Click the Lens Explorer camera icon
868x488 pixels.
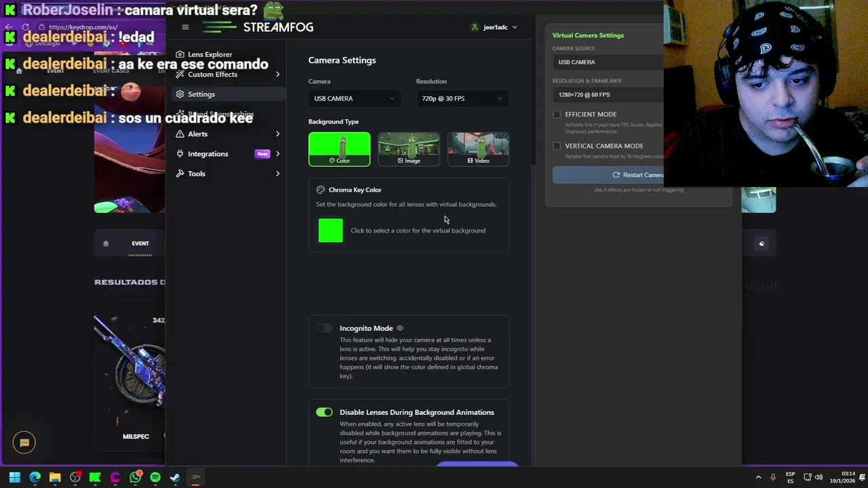click(180, 54)
